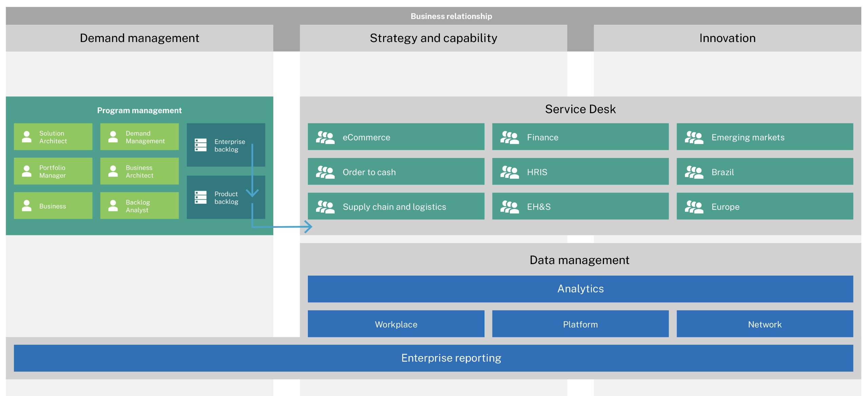This screenshot has height=396, width=868.
Task: Click the Enterprise backlog server icon
Action: [200, 145]
